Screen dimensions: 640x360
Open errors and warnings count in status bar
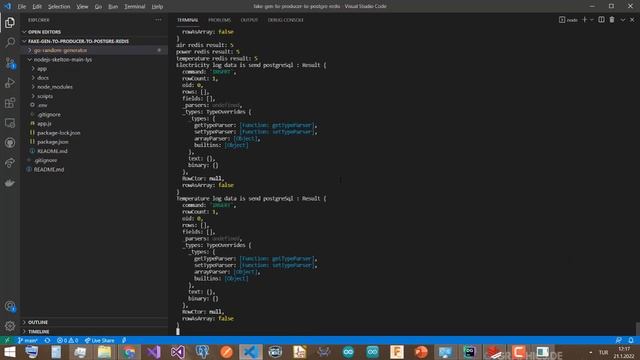click(67, 340)
